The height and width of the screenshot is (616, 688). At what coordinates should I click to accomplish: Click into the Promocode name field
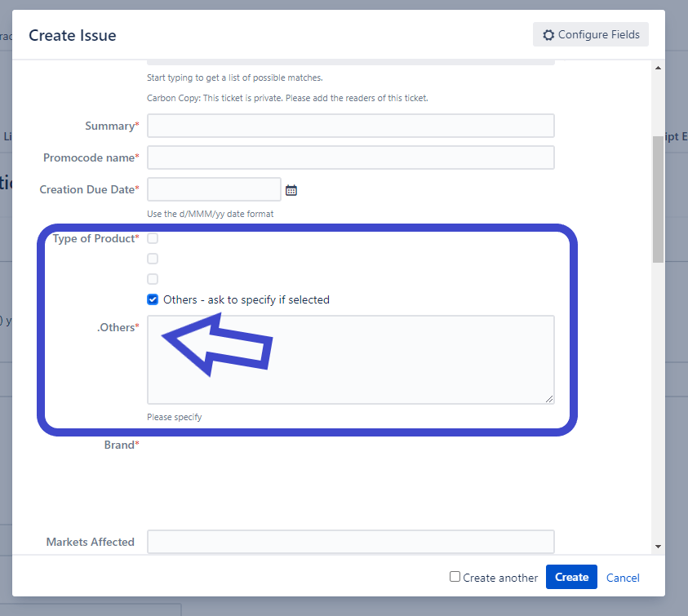350,157
